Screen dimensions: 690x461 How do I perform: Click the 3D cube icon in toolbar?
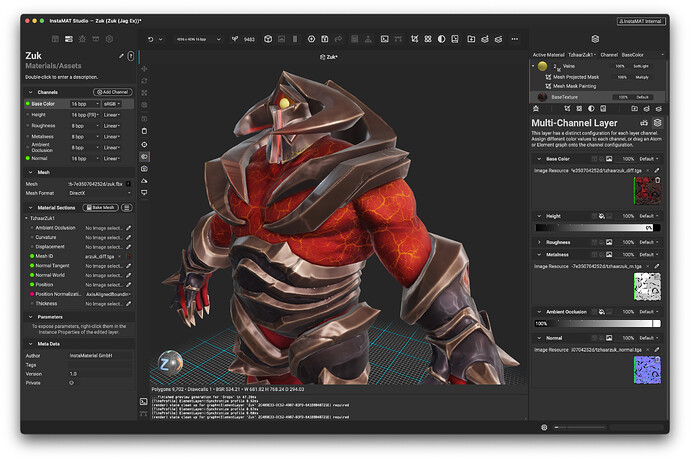(266, 39)
